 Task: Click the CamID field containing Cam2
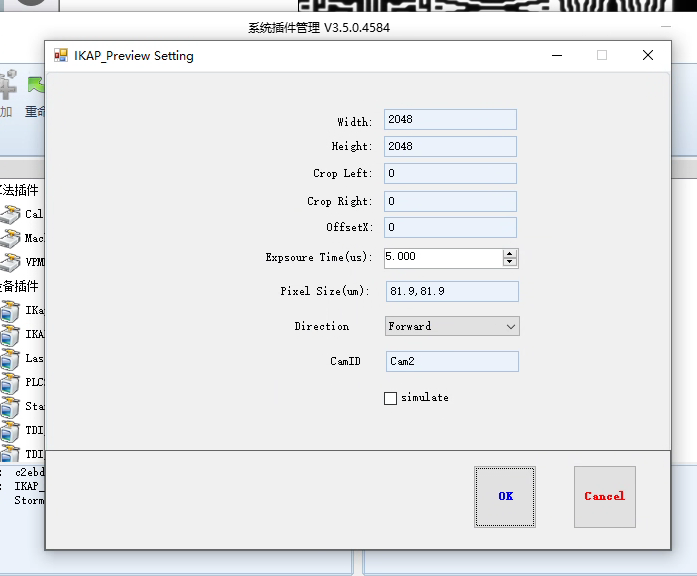coord(451,361)
